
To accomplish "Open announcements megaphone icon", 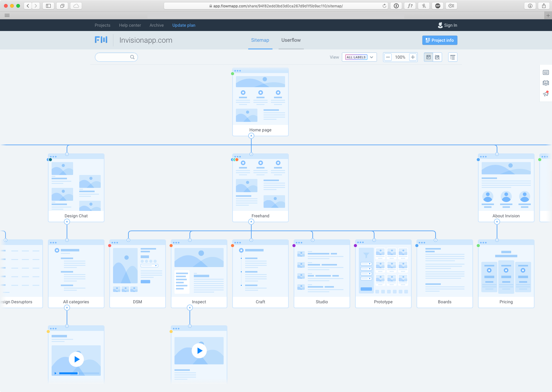I will click(546, 94).
